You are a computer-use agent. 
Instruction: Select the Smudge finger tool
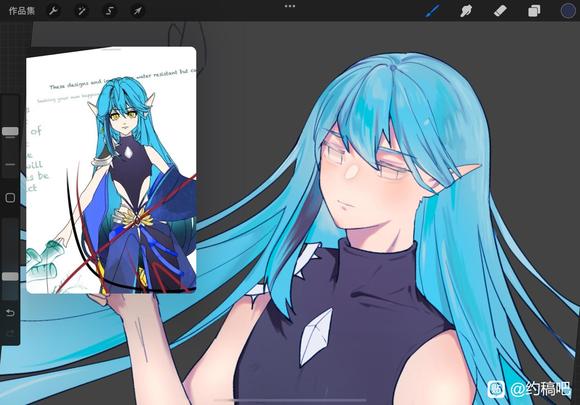(x=466, y=11)
